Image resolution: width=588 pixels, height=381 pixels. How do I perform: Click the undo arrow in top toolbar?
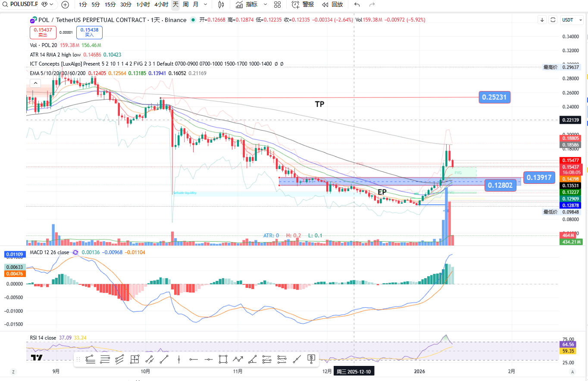pos(357,5)
